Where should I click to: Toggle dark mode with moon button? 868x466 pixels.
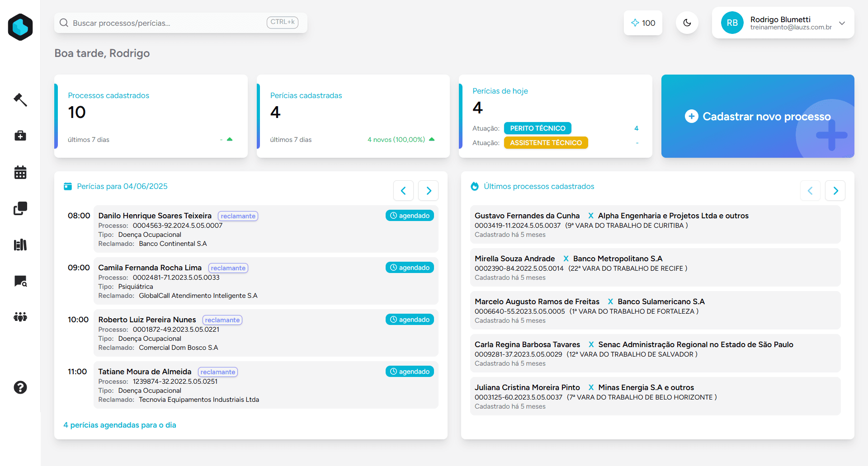point(687,23)
